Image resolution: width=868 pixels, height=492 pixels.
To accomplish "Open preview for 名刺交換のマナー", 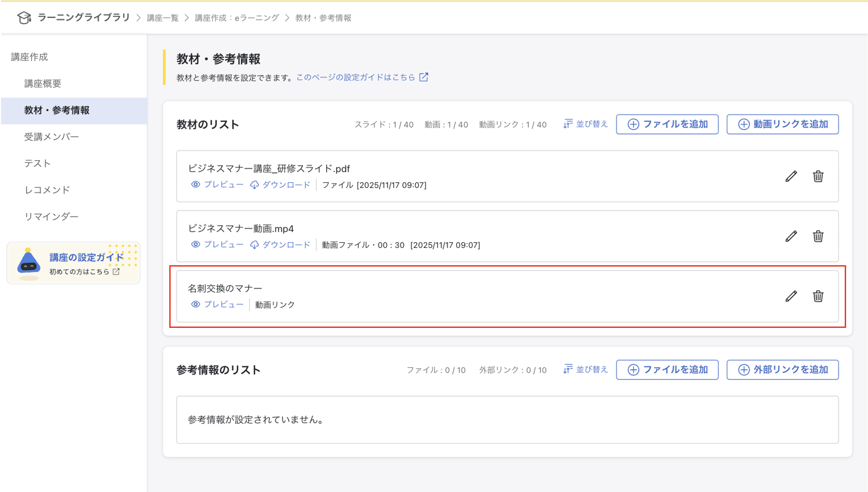I will [218, 304].
